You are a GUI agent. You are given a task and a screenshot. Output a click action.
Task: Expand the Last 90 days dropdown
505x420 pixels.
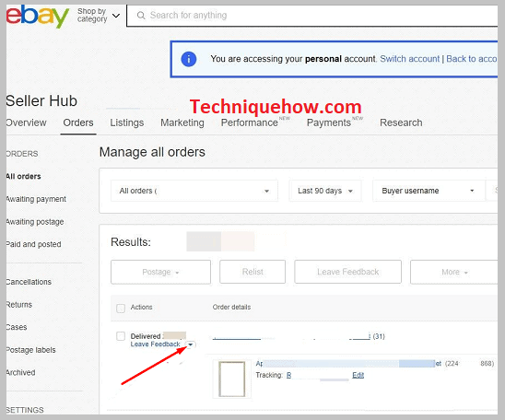325,191
